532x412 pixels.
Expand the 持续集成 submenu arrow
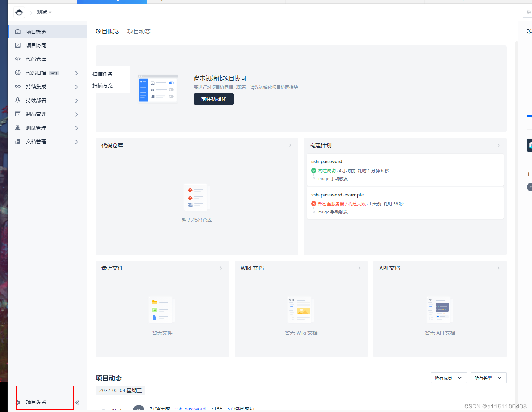[x=77, y=87]
